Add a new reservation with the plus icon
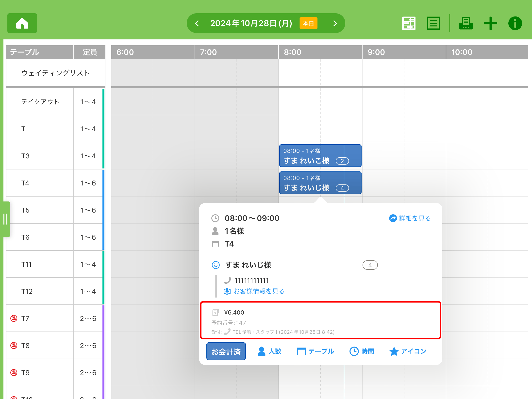Image resolution: width=532 pixels, height=399 pixels. [490, 23]
